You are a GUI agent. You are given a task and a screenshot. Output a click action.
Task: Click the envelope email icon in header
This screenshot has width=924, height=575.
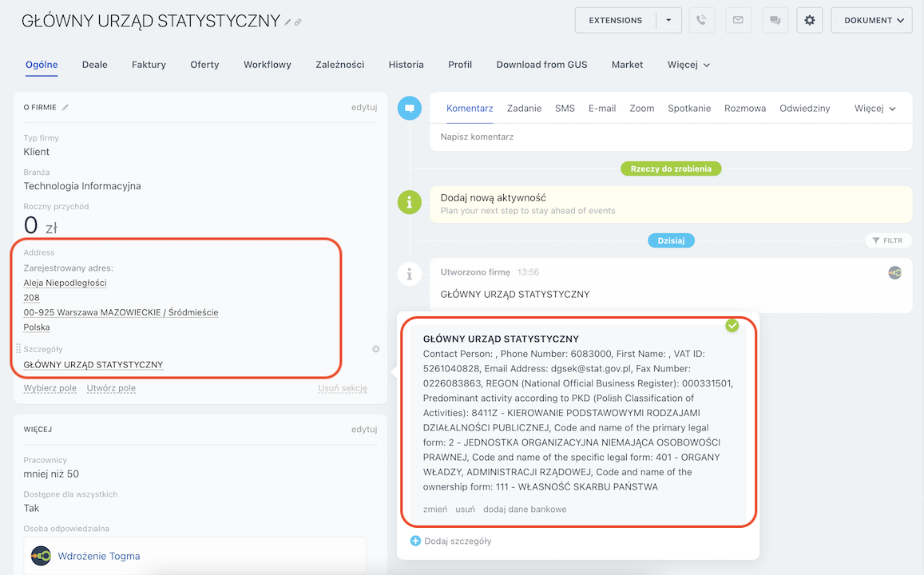738,21
